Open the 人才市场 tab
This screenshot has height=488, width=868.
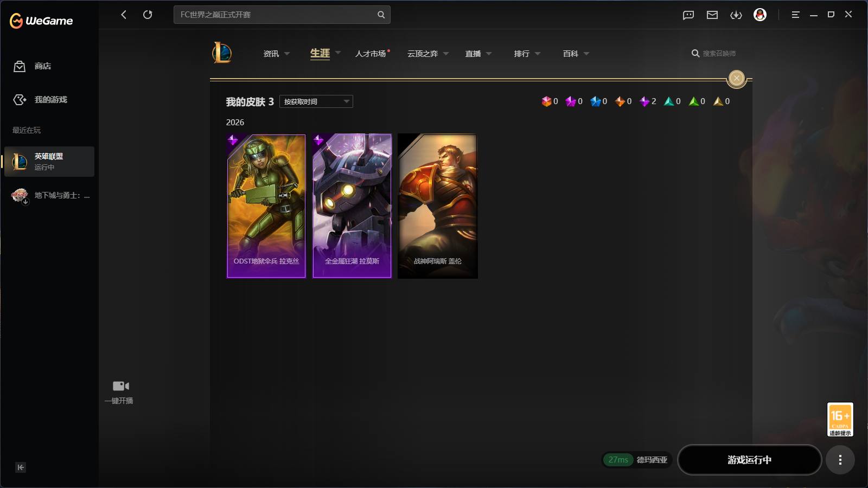tap(371, 54)
